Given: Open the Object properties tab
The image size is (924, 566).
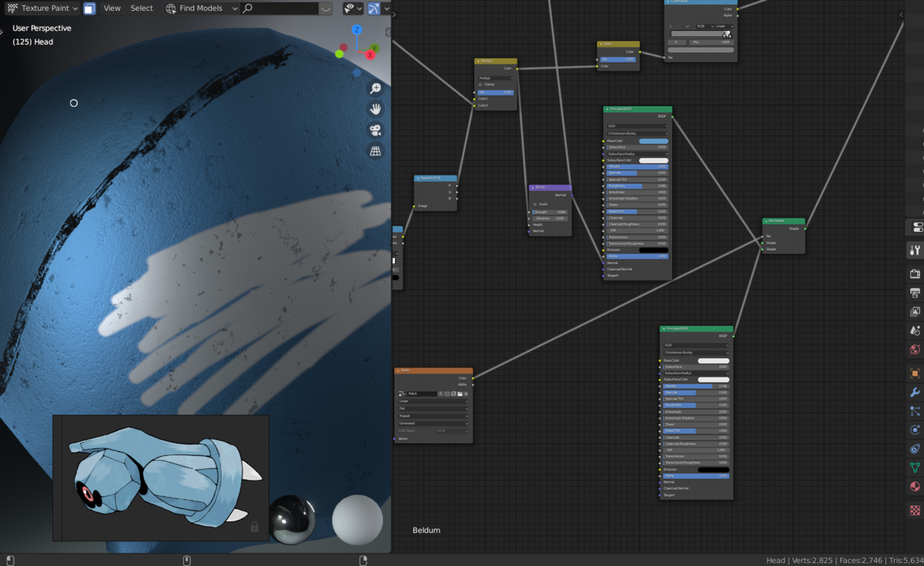Looking at the screenshot, I should pyautogui.click(x=915, y=373).
